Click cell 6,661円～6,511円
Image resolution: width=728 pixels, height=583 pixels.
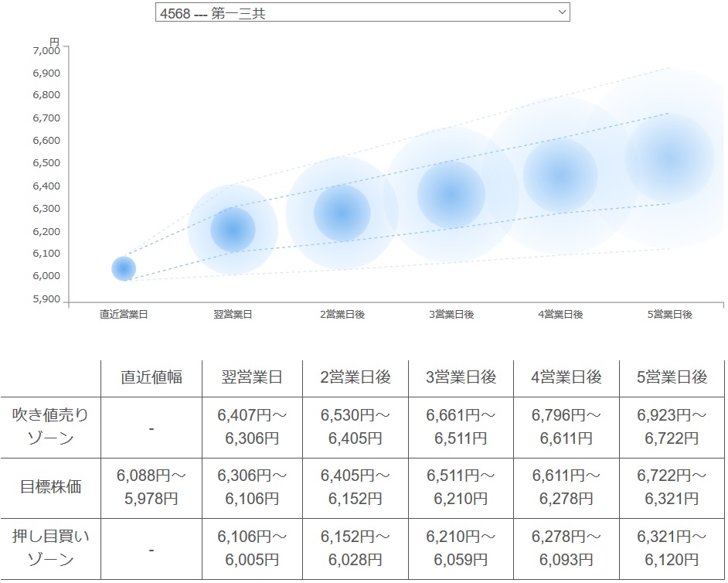coord(461,427)
